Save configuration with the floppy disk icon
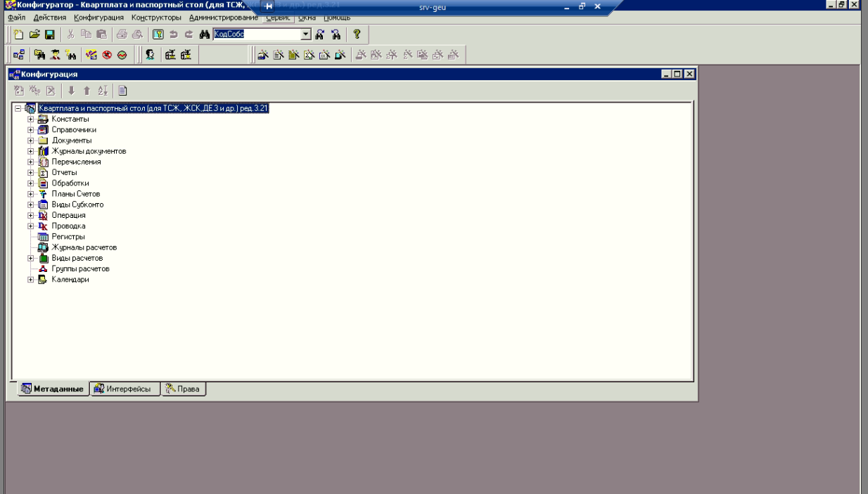This screenshot has width=868, height=494. click(x=49, y=34)
